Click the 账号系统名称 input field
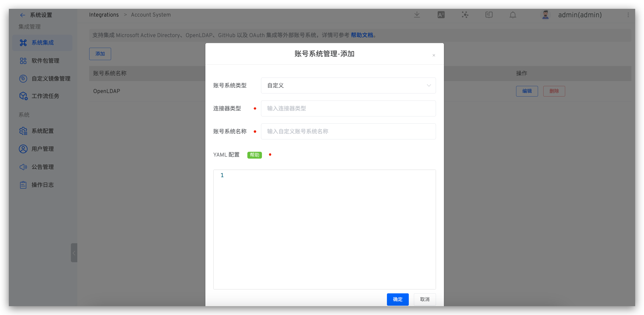Screen dimensions: 644x315 point(348,131)
